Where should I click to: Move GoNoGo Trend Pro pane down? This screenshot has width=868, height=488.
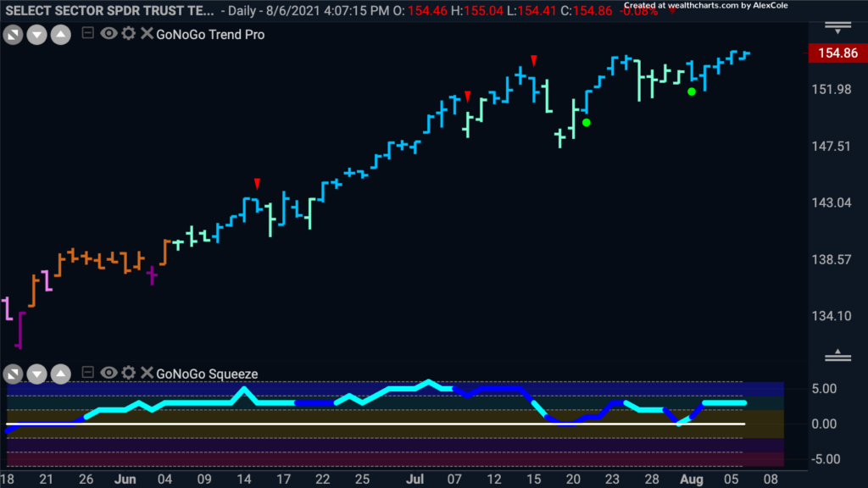point(37,36)
